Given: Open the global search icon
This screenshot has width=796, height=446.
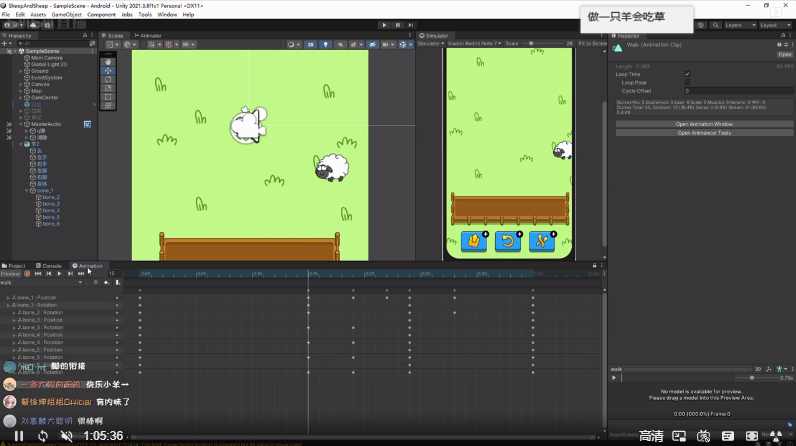Looking at the screenshot, I should click(x=715, y=25).
